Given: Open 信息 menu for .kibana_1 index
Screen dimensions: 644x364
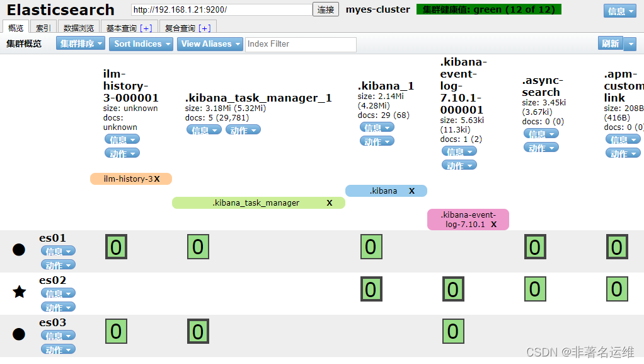Looking at the screenshot, I should [x=377, y=127].
